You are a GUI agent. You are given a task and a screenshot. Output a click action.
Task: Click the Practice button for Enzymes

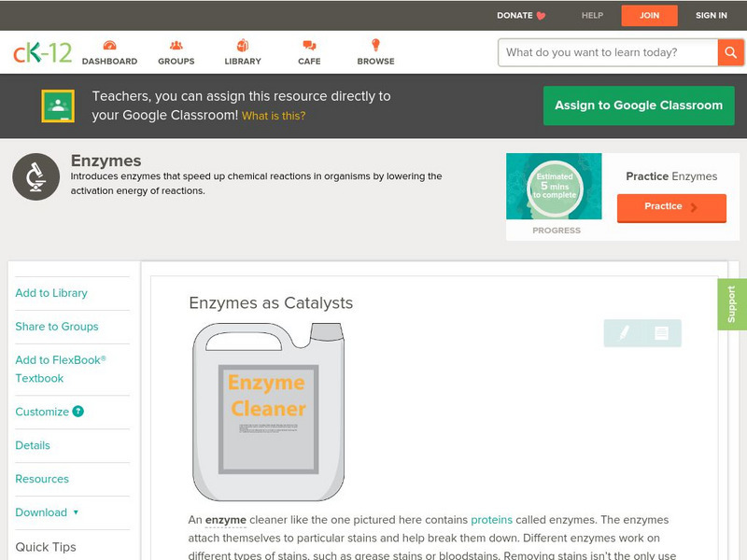point(671,207)
